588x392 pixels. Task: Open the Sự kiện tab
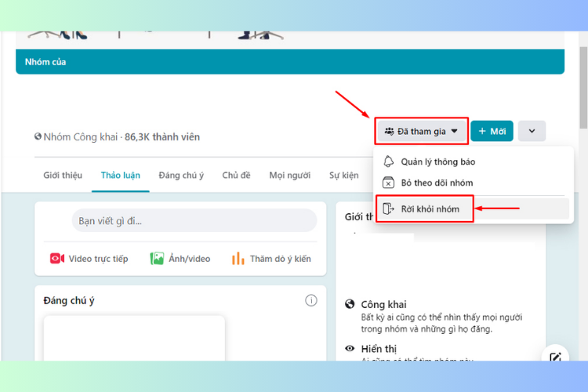[344, 175]
